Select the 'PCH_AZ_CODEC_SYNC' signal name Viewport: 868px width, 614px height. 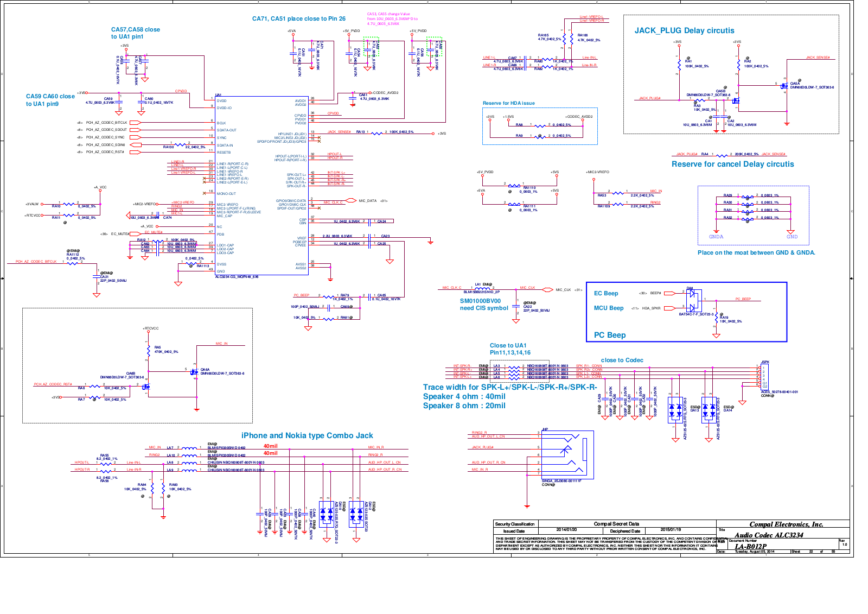click(105, 137)
